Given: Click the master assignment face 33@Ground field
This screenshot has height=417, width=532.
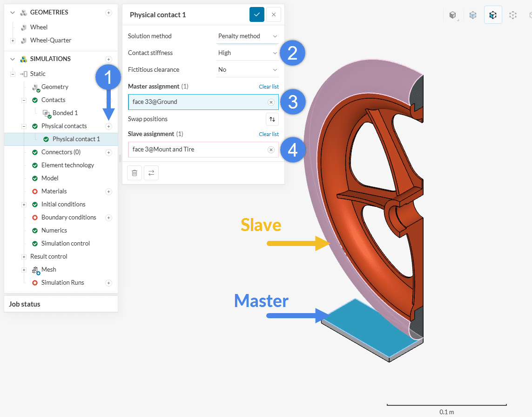Looking at the screenshot, I should [x=198, y=102].
